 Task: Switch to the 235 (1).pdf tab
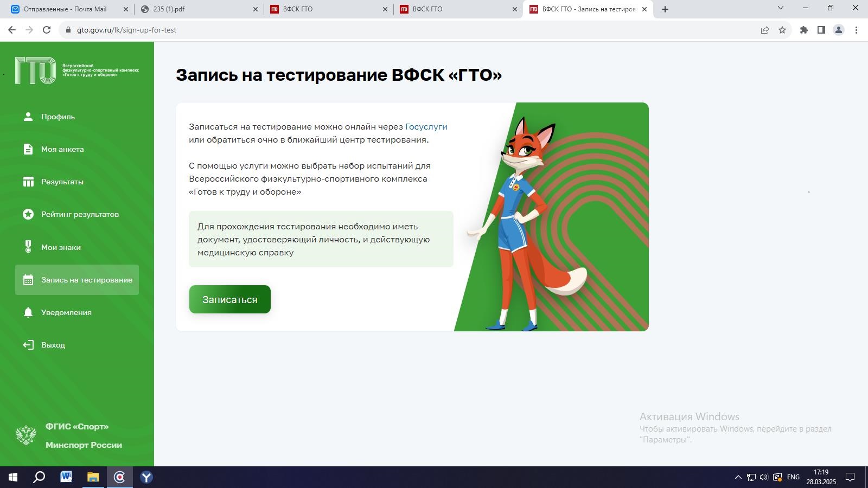[x=199, y=9]
